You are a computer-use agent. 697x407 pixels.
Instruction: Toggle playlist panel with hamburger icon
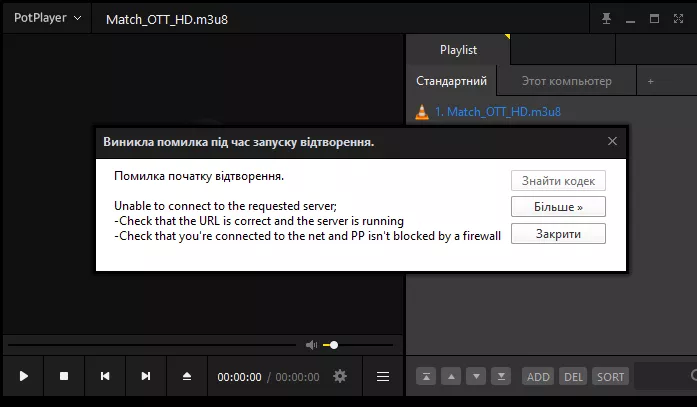point(383,377)
